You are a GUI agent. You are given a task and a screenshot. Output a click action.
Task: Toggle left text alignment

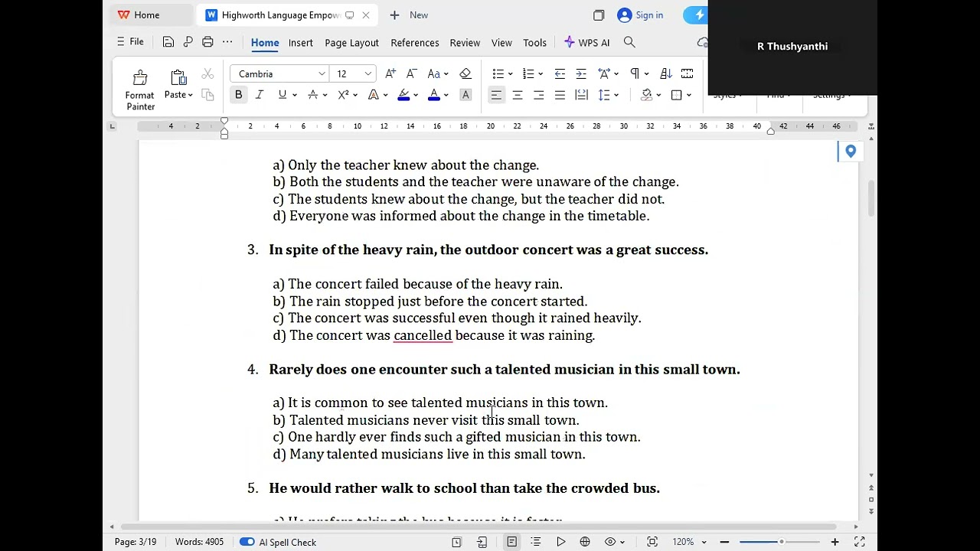pyautogui.click(x=496, y=95)
